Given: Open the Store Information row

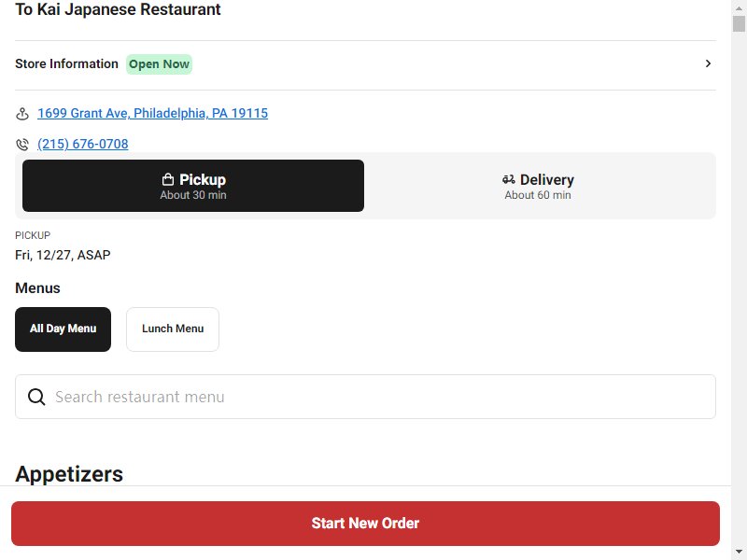Looking at the screenshot, I should pyautogui.click(x=365, y=64).
